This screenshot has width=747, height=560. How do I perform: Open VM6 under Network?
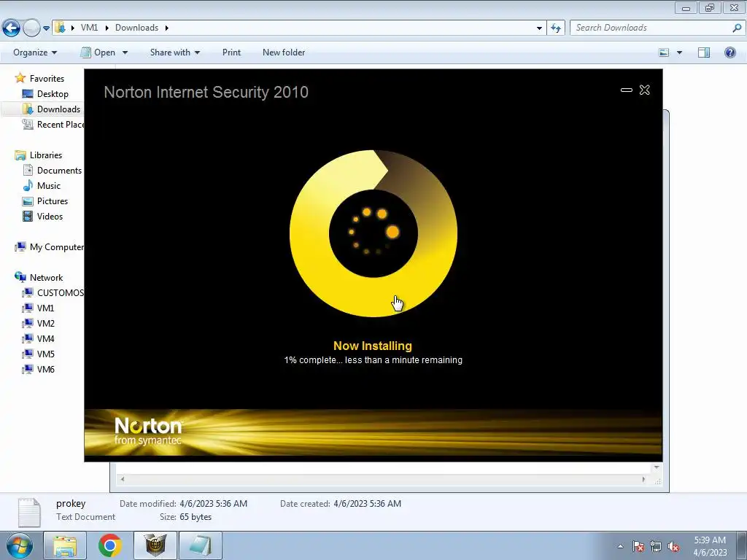point(46,369)
